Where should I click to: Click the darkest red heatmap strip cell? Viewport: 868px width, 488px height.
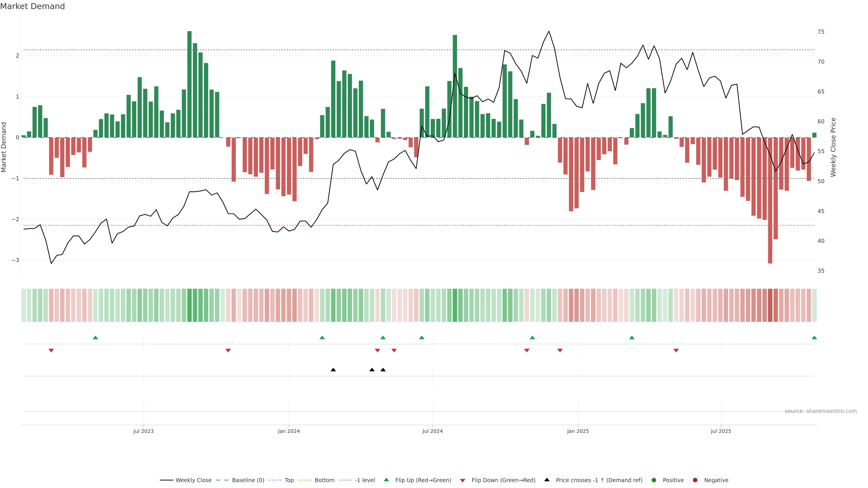point(770,305)
